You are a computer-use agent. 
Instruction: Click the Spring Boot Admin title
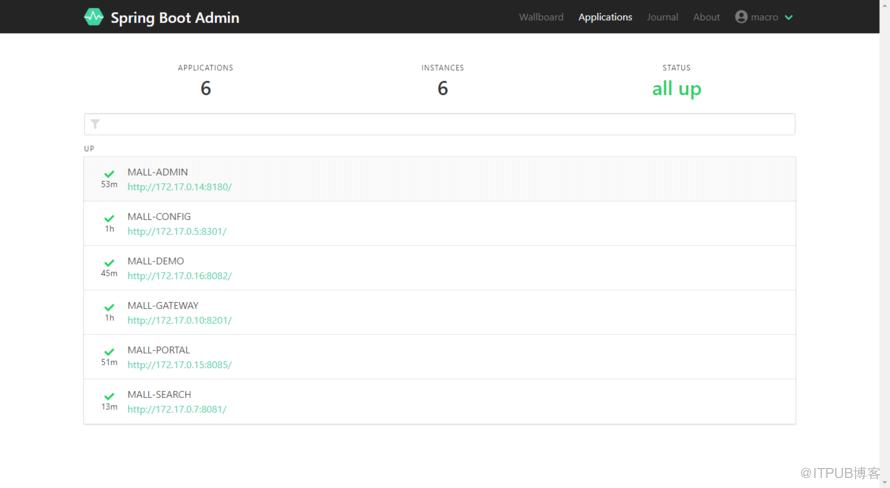[175, 18]
